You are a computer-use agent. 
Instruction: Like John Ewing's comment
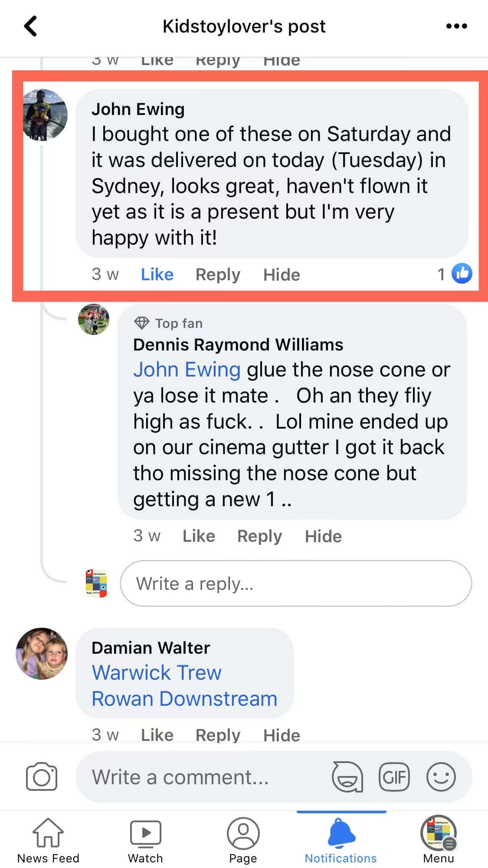(157, 275)
